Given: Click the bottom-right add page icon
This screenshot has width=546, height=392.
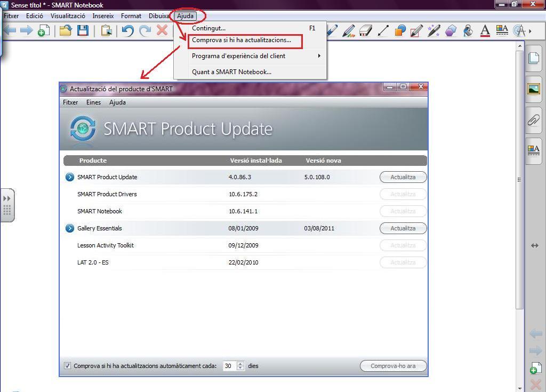Looking at the screenshot, I should coord(535,368).
